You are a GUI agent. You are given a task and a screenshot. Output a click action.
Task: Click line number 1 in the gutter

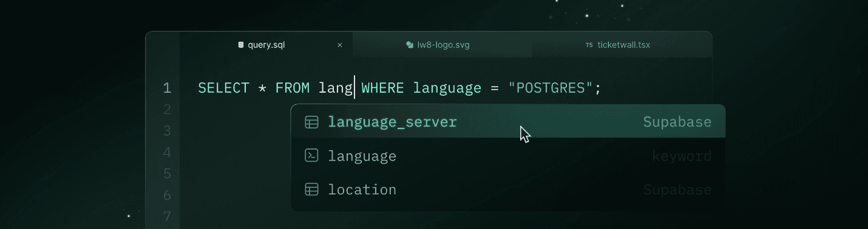(167, 88)
